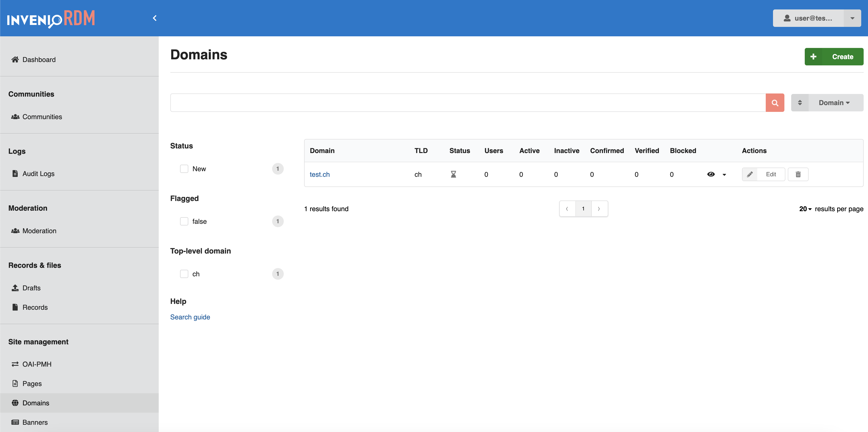The height and width of the screenshot is (432, 868).
Task: Click the TLD column header
Action: tap(421, 151)
